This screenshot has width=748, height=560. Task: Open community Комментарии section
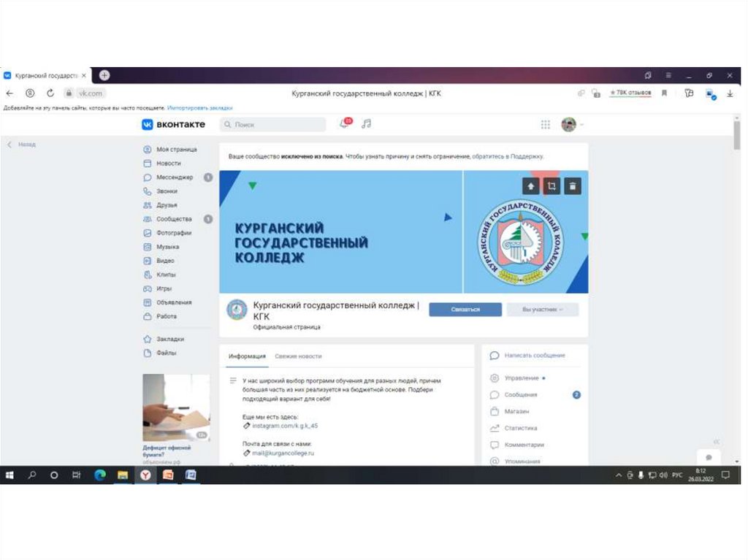(x=517, y=445)
